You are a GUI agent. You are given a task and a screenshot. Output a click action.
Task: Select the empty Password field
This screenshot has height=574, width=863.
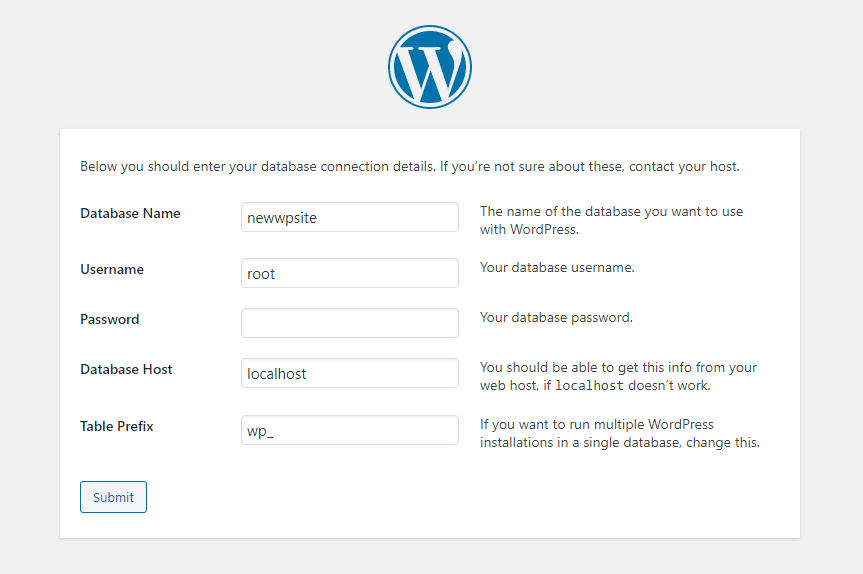pos(349,323)
